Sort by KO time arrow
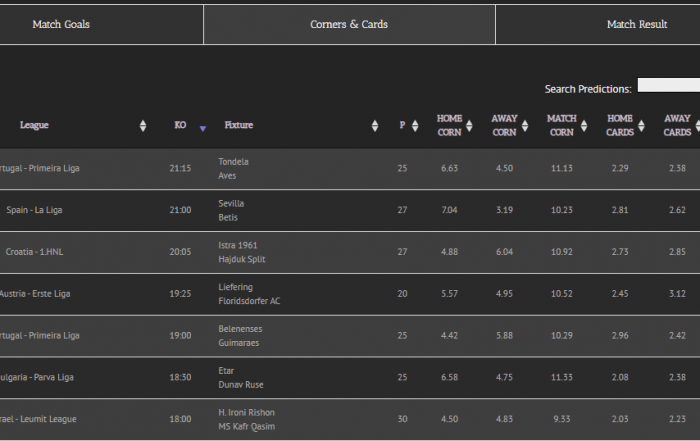Viewport: 700px width, 441px height. [x=203, y=129]
